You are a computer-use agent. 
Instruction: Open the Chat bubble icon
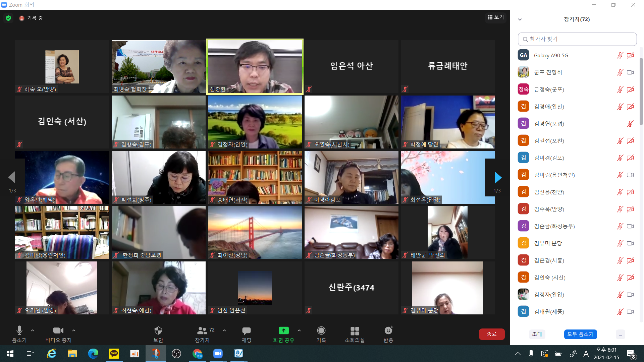point(246,331)
